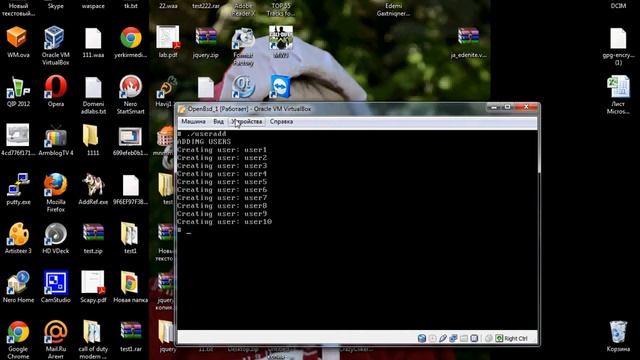This screenshot has height=360, width=640.
Task: Select the test1 folder icon
Action: click(130, 238)
